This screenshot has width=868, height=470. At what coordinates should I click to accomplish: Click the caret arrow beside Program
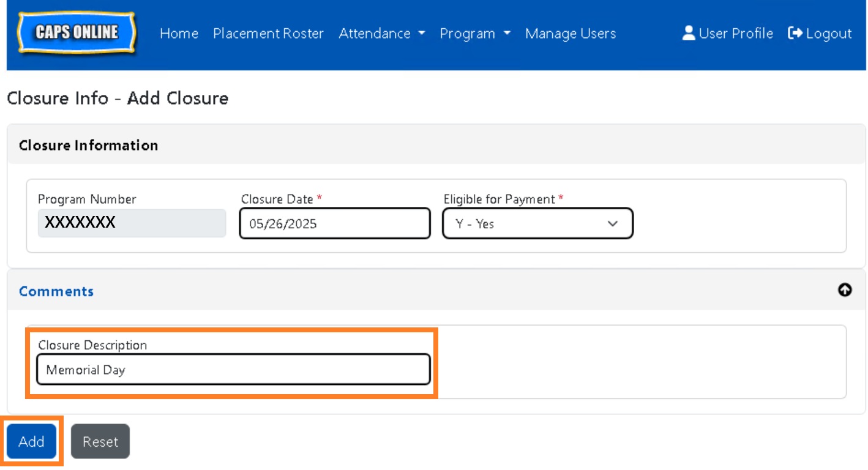click(507, 34)
